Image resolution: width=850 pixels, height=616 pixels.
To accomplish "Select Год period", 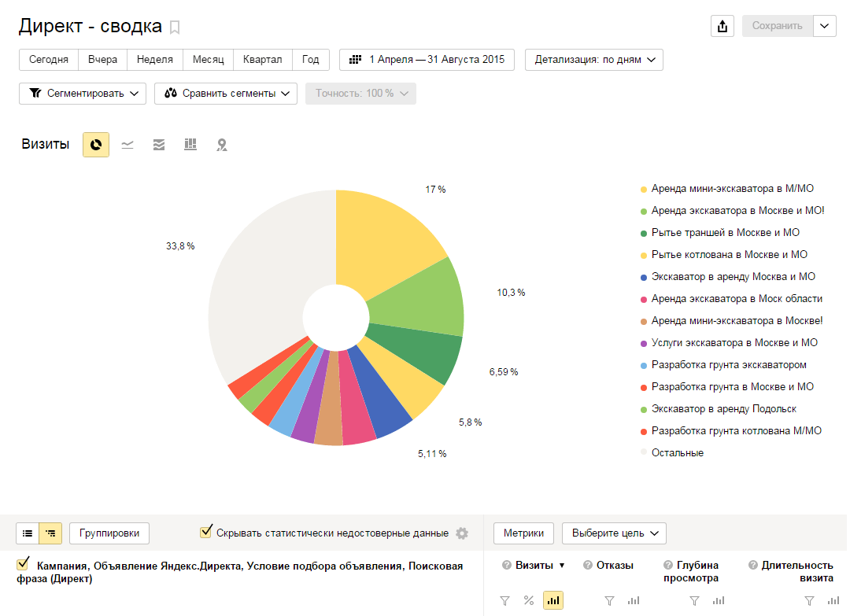I will tap(311, 60).
